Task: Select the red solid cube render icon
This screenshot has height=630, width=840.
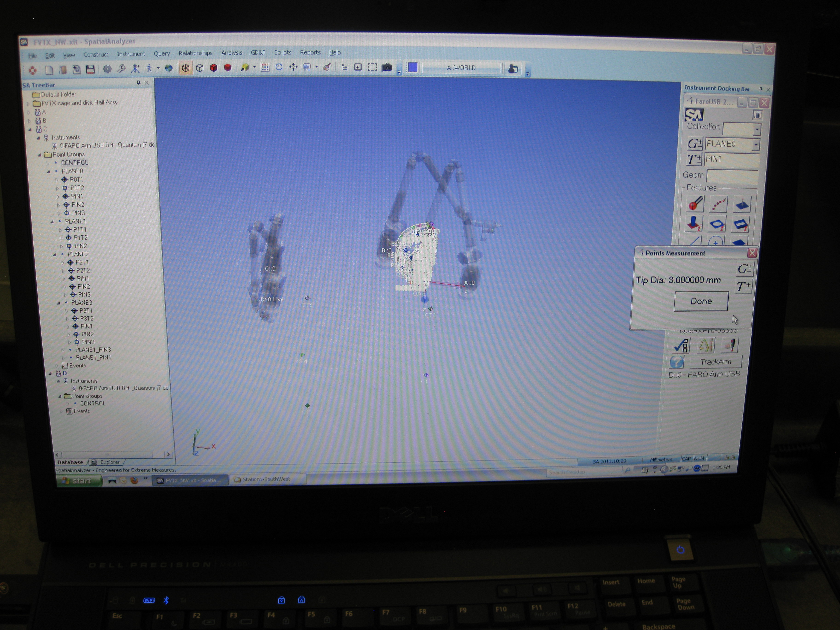Action: click(214, 68)
